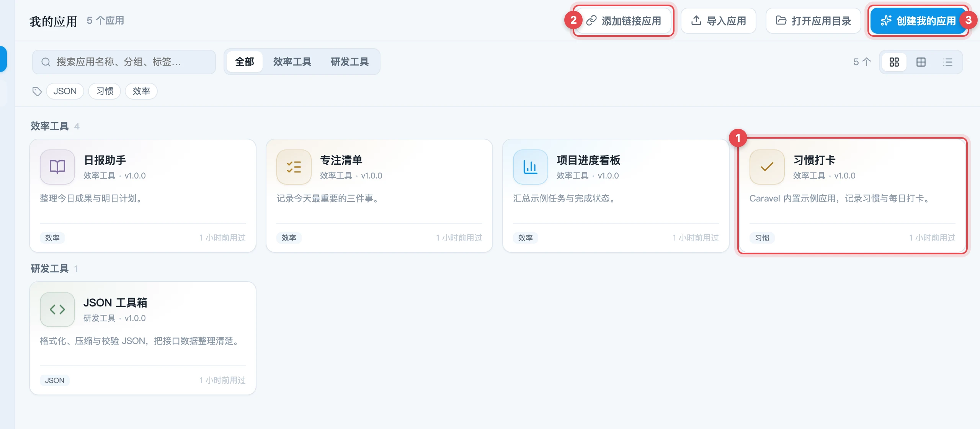Select the 效率工具 filter tab

point(292,62)
